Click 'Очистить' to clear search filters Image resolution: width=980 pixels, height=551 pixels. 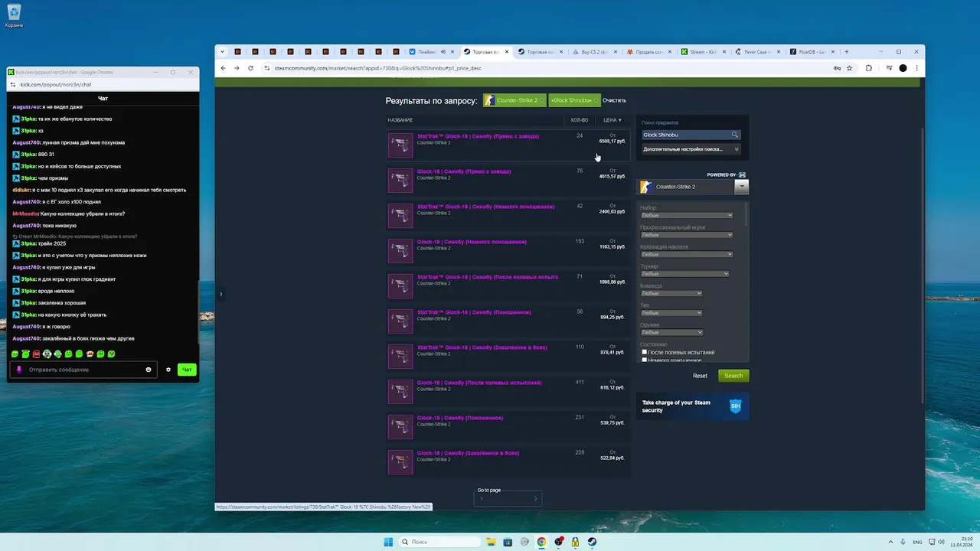[614, 100]
